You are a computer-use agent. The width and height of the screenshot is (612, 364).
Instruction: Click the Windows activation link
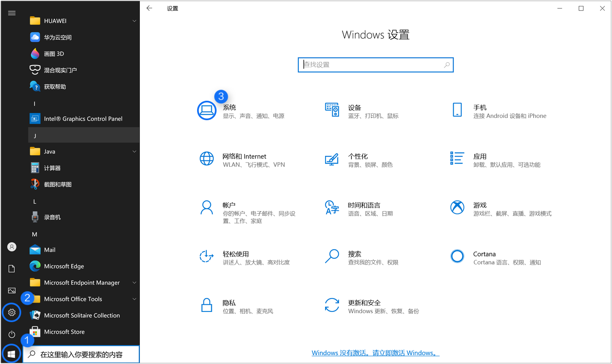point(376,353)
